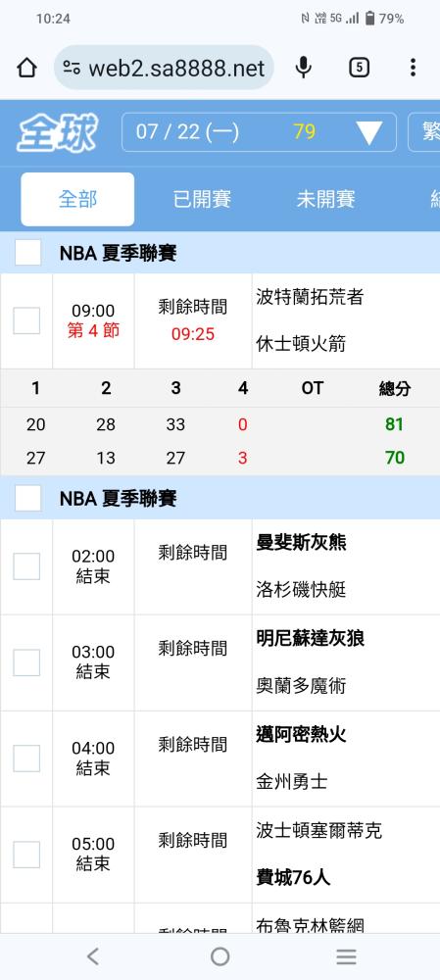Tap the Android back navigation button
This screenshot has height=980, width=440.
click(93, 956)
